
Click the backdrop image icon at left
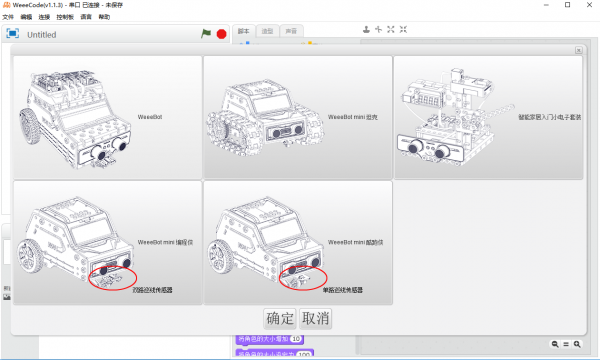coord(7,297)
